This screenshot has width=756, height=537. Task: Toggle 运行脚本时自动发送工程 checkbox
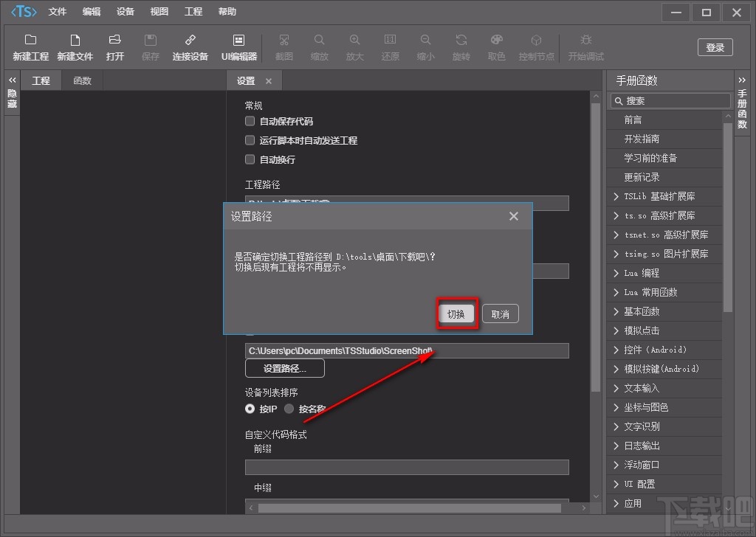(250, 140)
